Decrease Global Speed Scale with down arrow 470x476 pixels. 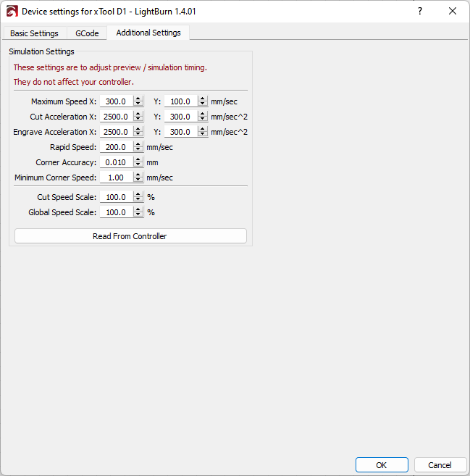138,215
